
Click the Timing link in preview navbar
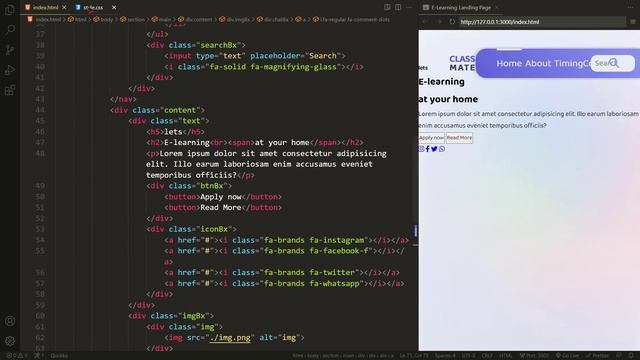[x=569, y=63]
